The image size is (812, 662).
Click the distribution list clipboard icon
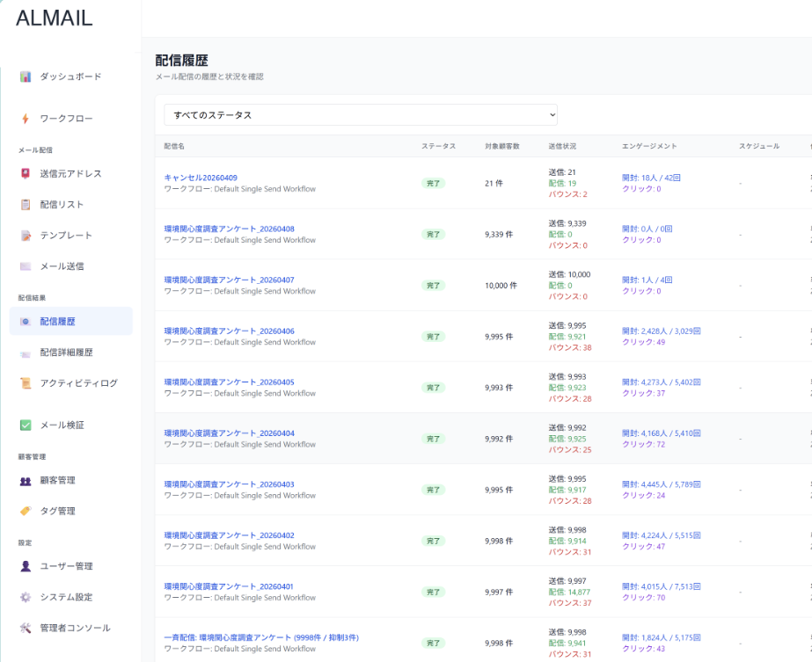tap(26, 205)
